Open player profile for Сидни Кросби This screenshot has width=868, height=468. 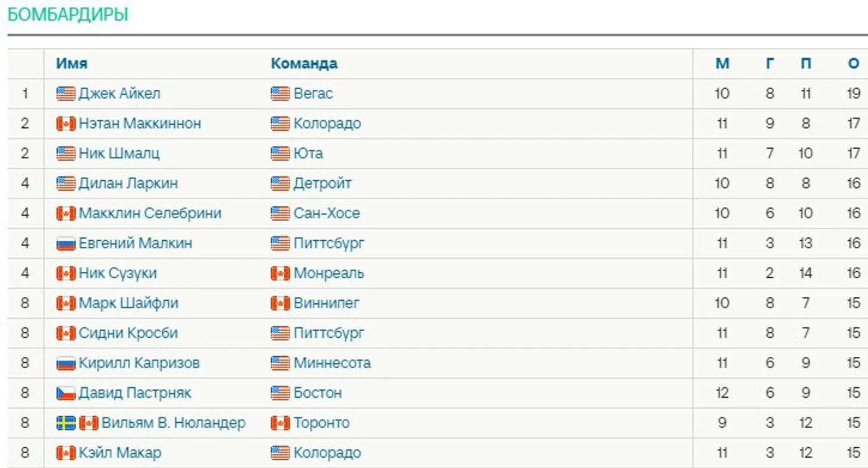[128, 333]
